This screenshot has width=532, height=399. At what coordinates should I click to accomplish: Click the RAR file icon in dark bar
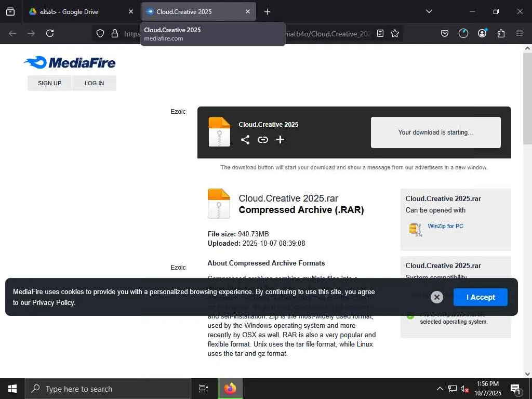pyautogui.click(x=219, y=132)
